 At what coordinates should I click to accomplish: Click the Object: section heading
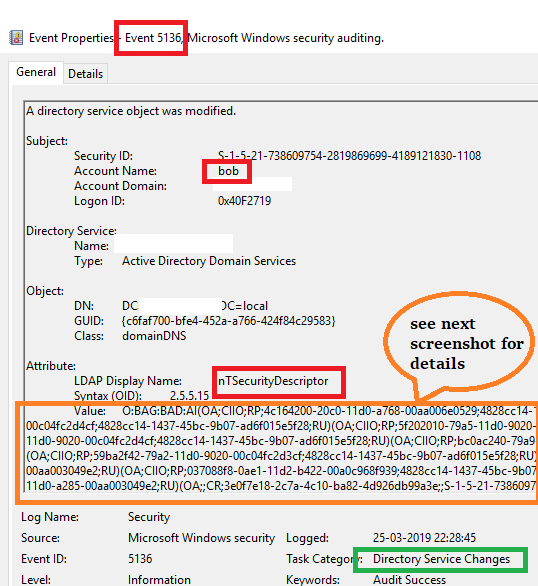[x=45, y=291]
